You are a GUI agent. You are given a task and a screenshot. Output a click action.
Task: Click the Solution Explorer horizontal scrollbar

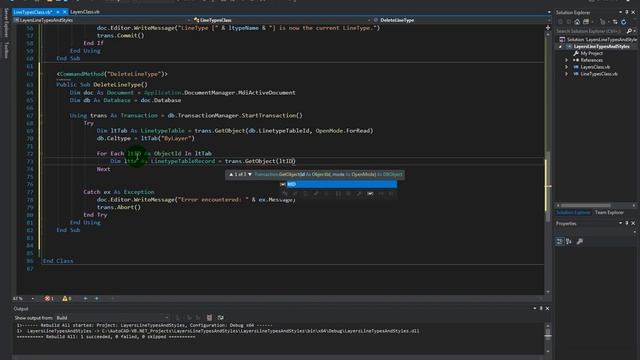[x=585, y=205]
